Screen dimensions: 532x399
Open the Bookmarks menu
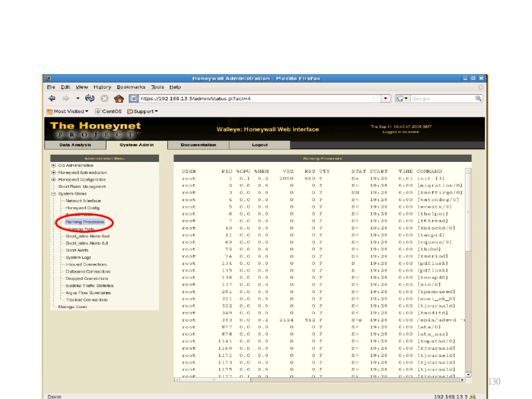131,87
